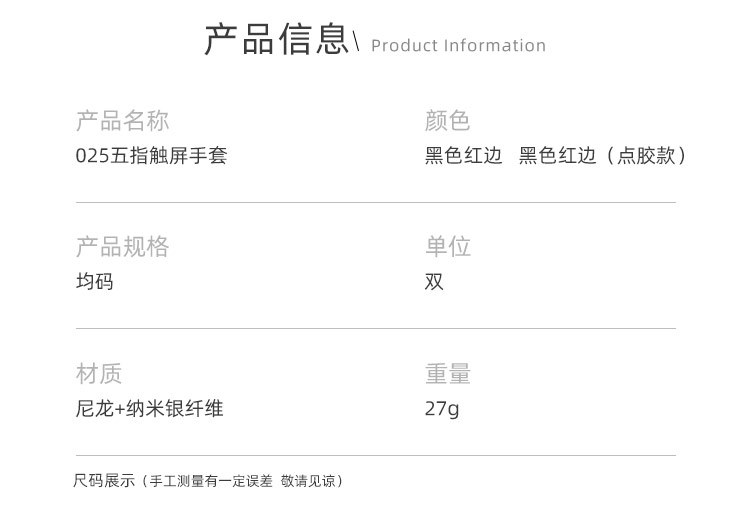Click the 产品信息 heading
Screen dimensions: 750x530
click(x=277, y=39)
